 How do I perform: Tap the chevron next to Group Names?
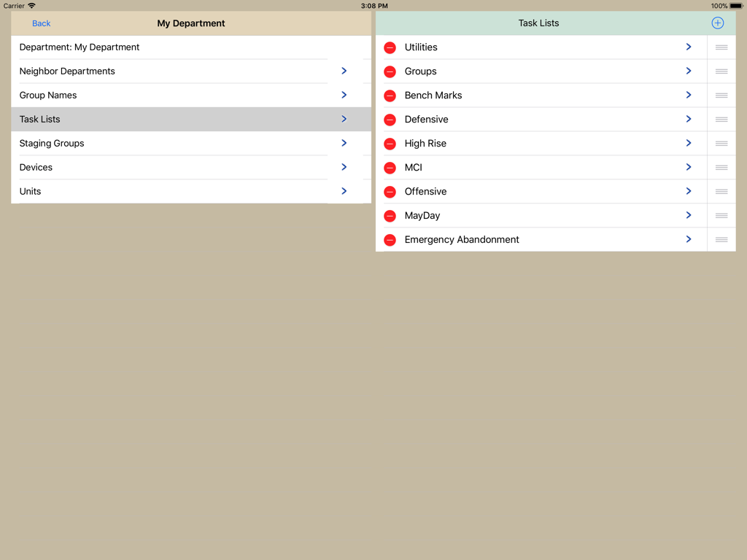pos(344,95)
